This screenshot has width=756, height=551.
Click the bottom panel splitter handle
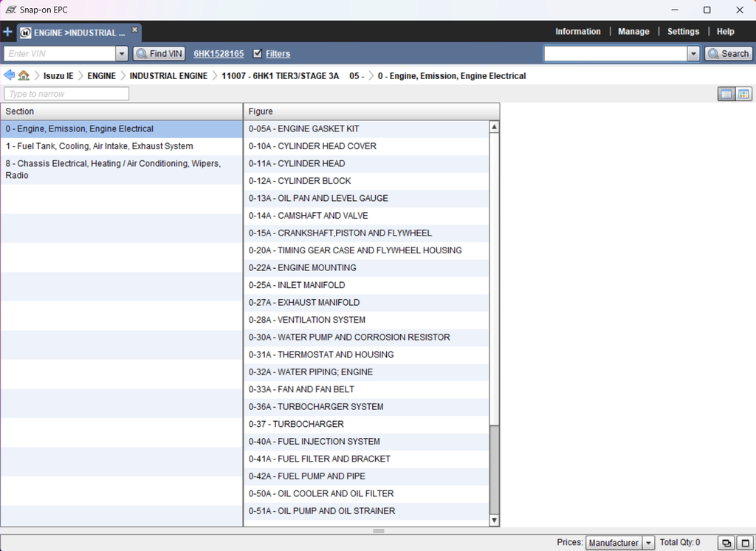(x=379, y=531)
